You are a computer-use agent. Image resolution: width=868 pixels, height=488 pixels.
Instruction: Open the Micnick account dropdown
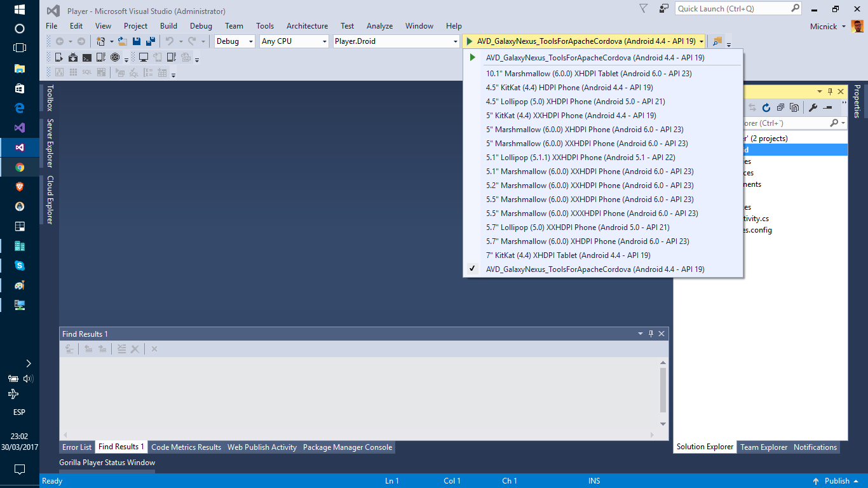click(844, 26)
